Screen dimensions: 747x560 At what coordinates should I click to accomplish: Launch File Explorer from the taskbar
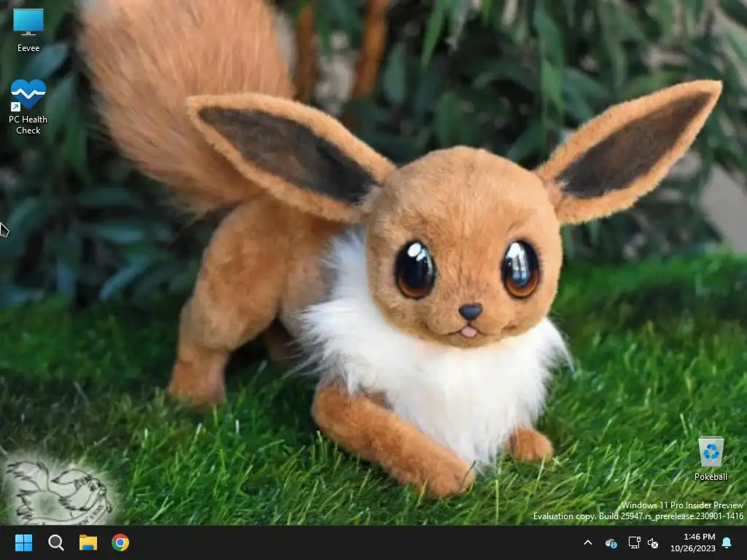[88, 542]
